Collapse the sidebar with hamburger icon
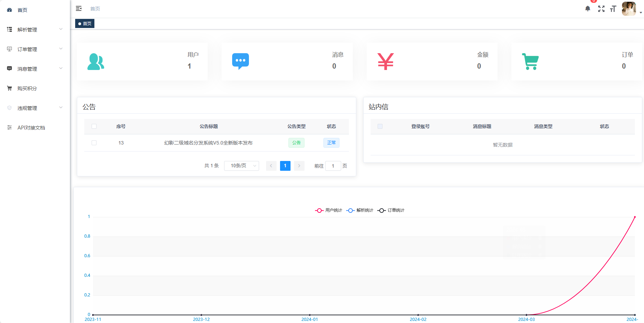 click(x=79, y=8)
